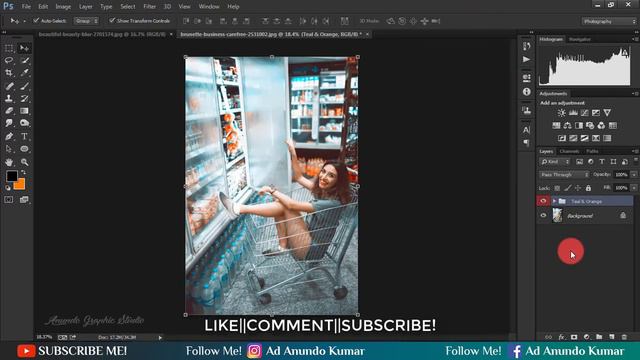Screen dimensions: 640x360
Task: Switch to the Paths tab
Action: (592, 151)
